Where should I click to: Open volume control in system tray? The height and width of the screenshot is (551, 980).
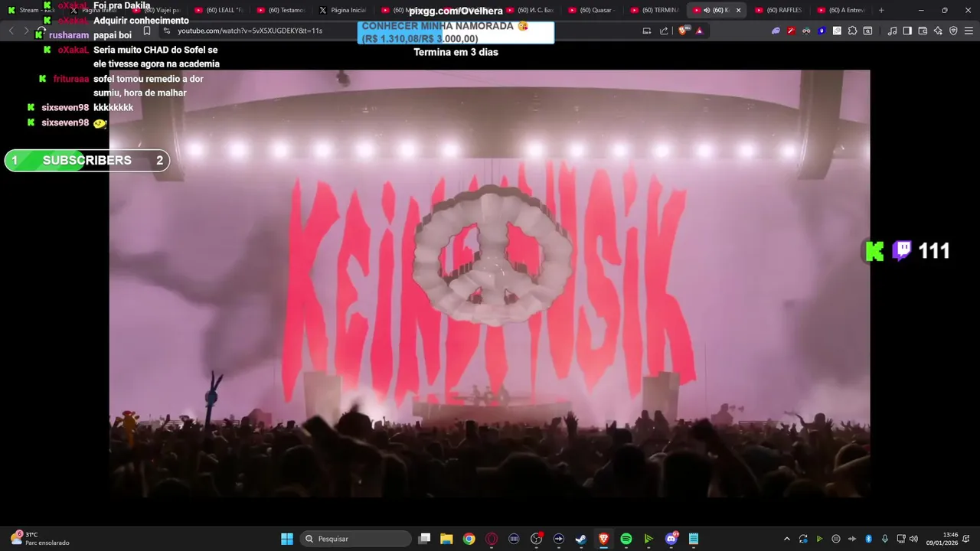[x=913, y=539]
